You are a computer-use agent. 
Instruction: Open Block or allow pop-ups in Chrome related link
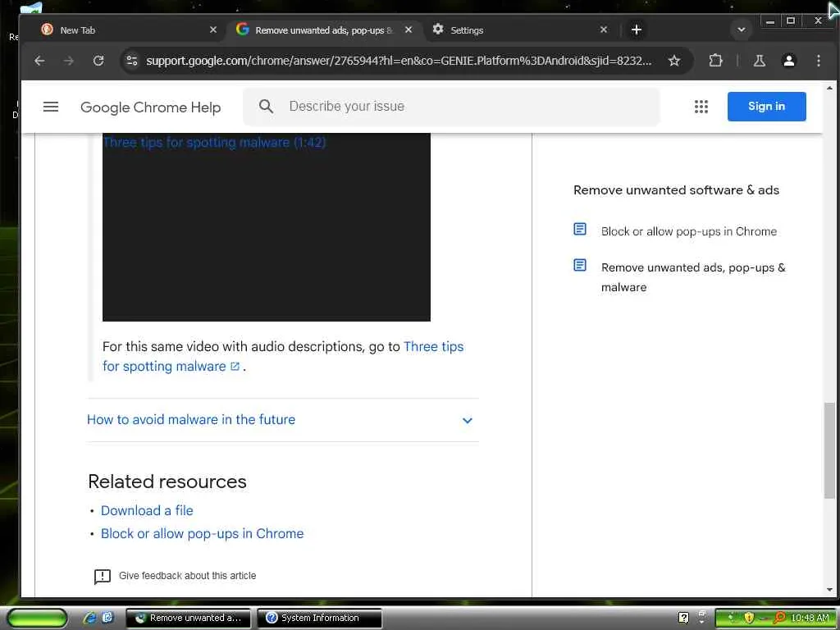202,533
